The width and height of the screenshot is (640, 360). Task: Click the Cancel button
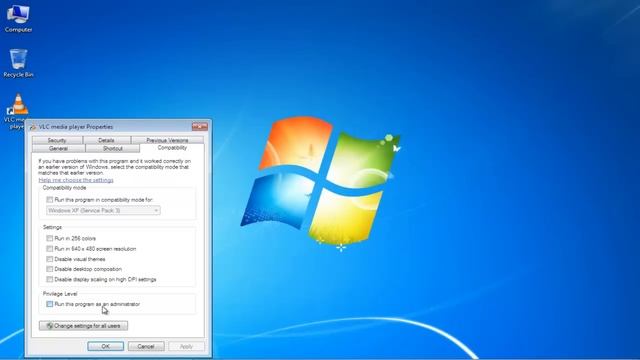pos(146,346)
